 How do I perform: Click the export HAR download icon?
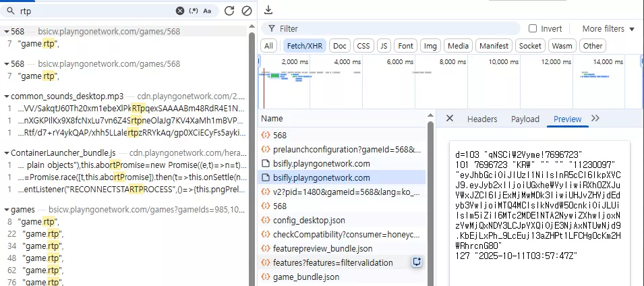pyautogui.click(x=268, y=10)
